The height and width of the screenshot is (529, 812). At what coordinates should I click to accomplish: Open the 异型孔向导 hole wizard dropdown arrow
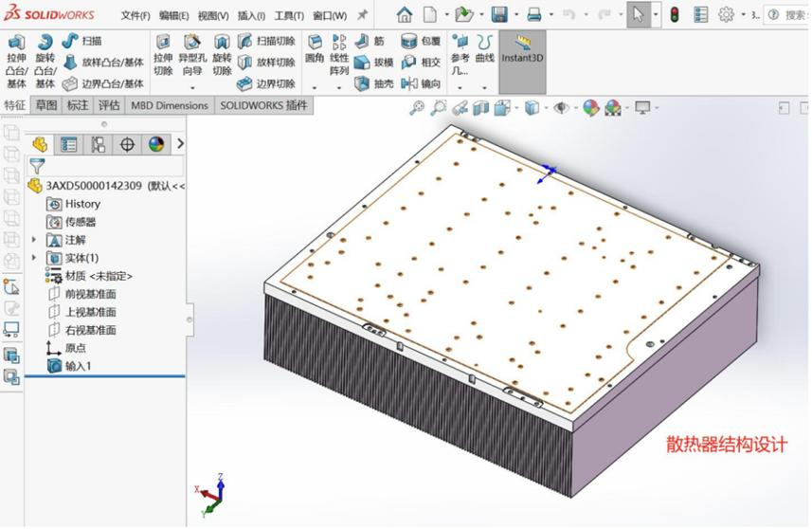coord(192,86)
